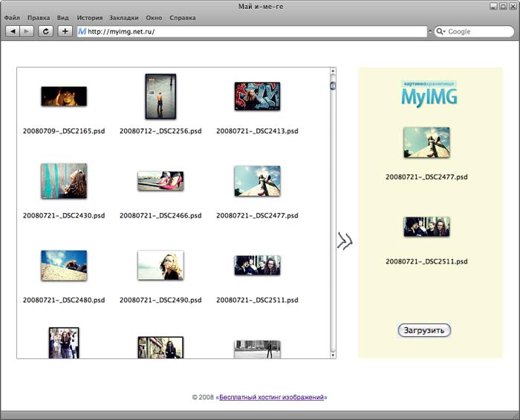This screenshot has width=520, height=420.
Task: Click the scrollbar down arrow in the file list
Action: pyautogui.click(x=333, y=355)
